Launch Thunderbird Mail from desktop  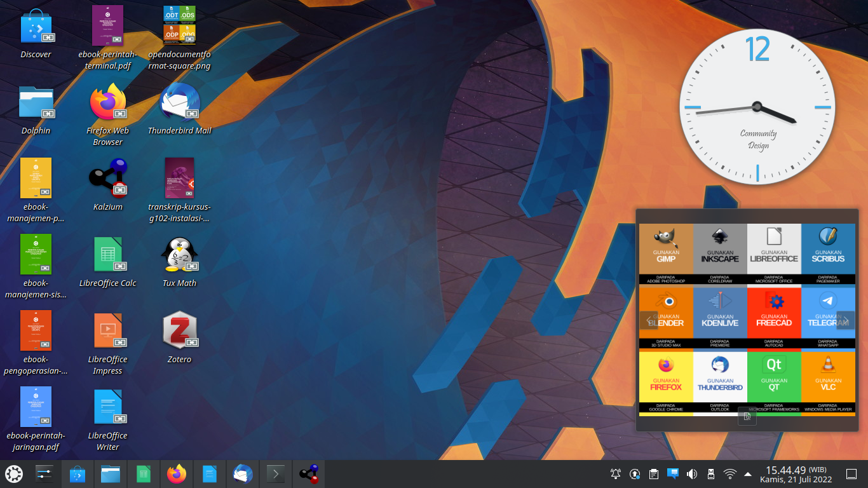179,109
